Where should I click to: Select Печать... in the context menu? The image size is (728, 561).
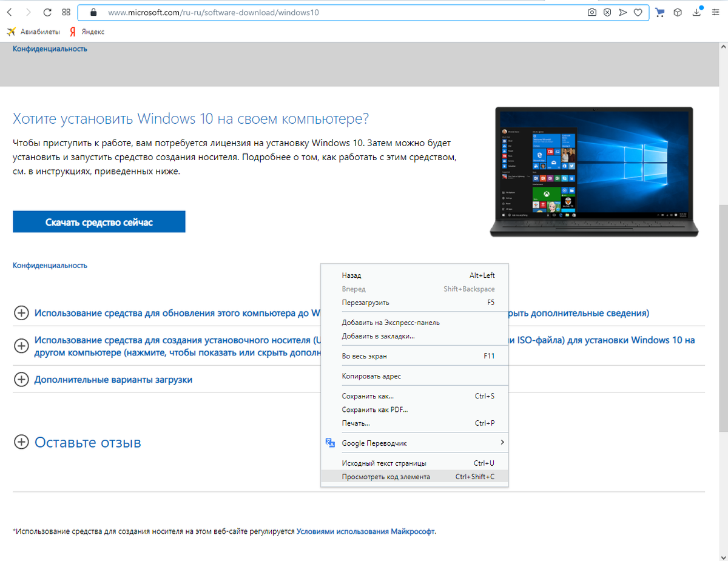click(414, 423)
